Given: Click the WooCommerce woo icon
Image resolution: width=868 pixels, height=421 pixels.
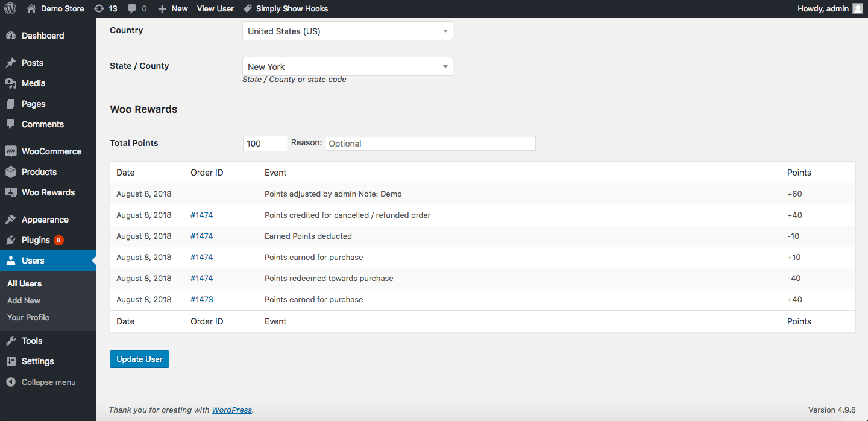Looking at the screenshot, I should pyautogui.click(x=11, y=151).
